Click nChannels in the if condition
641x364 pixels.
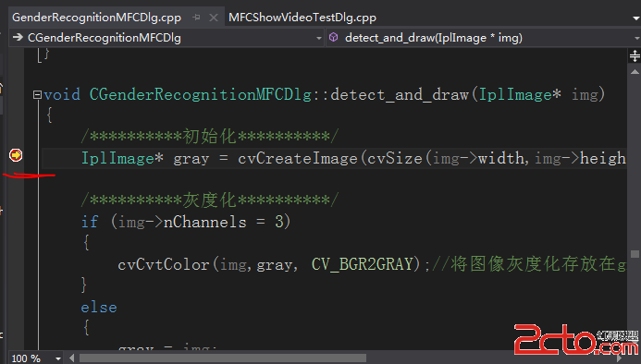coord(204,222)
